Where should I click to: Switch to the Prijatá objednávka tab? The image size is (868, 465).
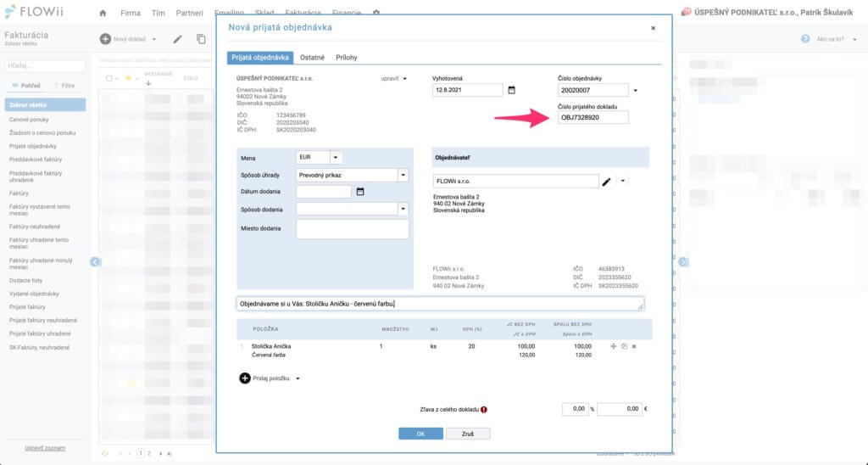260,58
